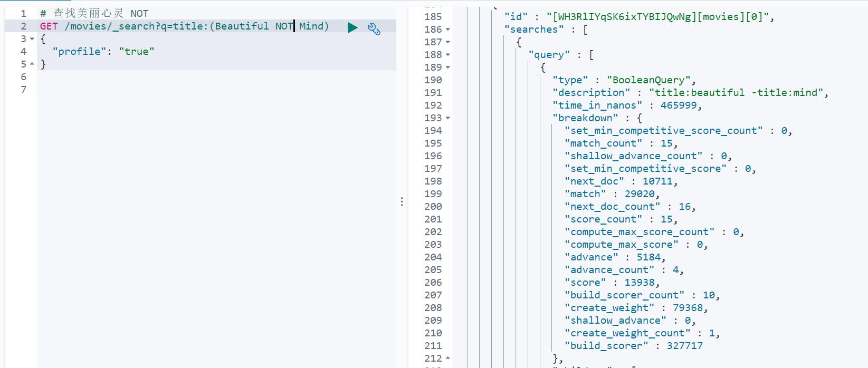The image size is (868, 368).
Task: Click the panel divider drag handle dots
Action: [x=402, y=201]
